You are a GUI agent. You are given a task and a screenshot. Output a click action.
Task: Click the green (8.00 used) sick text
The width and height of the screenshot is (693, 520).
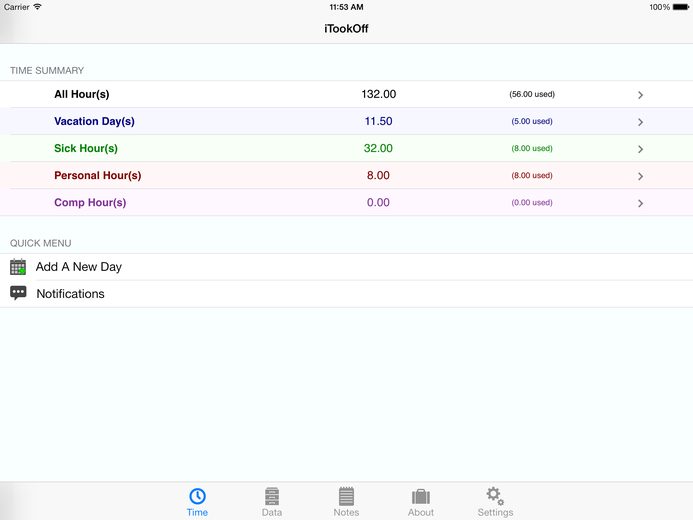point(532,148)
